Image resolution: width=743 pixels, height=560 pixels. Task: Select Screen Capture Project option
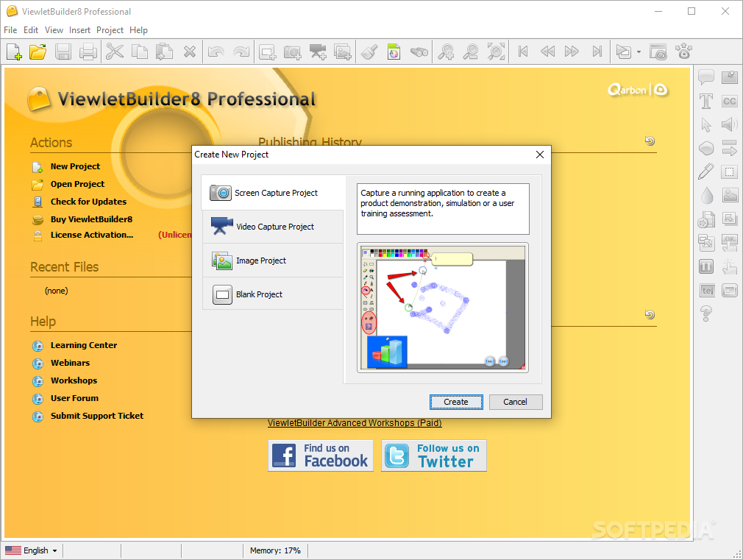pyautogui.click(x=274, y=193)
